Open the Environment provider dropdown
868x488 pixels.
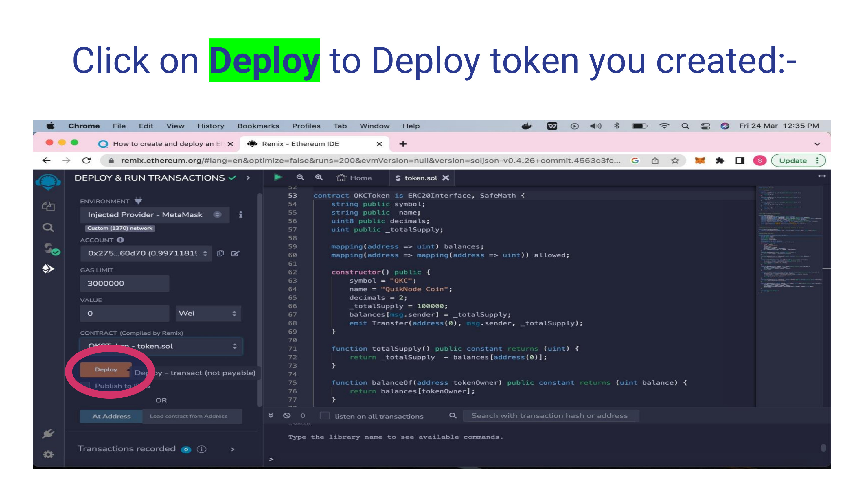tap(154, 215)
